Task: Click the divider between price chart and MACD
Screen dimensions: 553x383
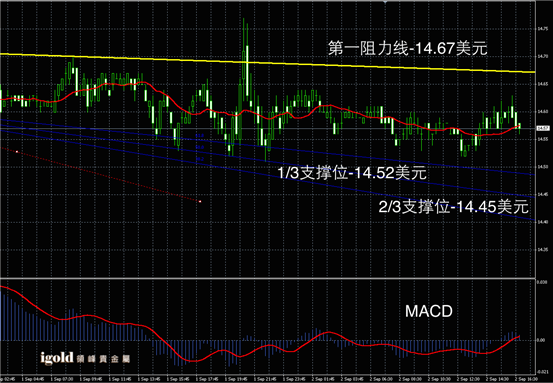Action: coord(268,278)
